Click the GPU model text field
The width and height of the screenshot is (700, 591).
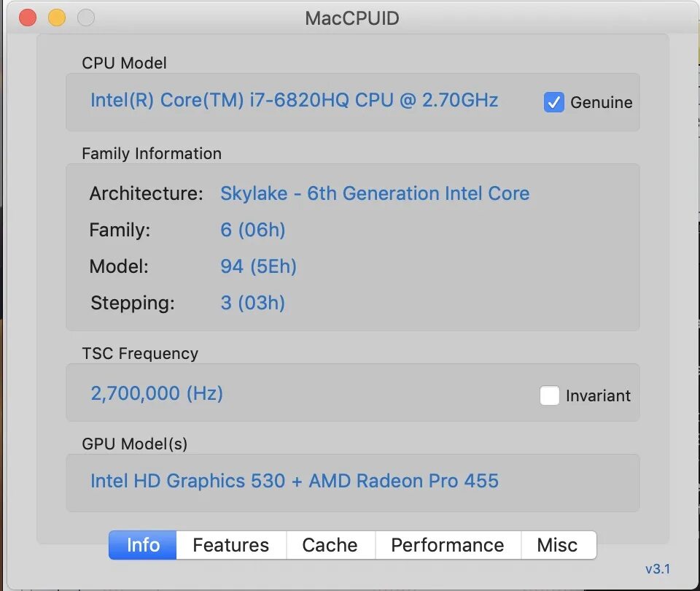[353, 483]
